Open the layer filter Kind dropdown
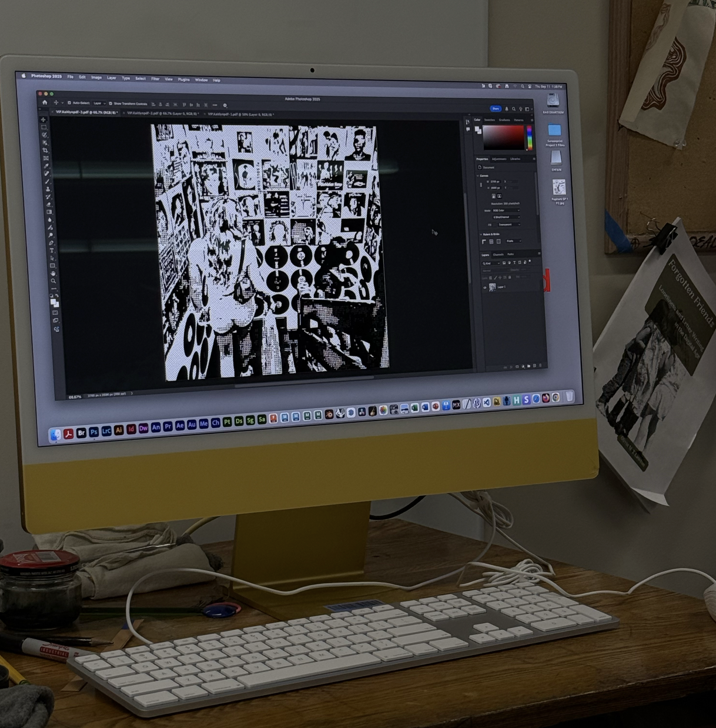The height and width of the screenshot is (728, 716). tap(491, 263)
